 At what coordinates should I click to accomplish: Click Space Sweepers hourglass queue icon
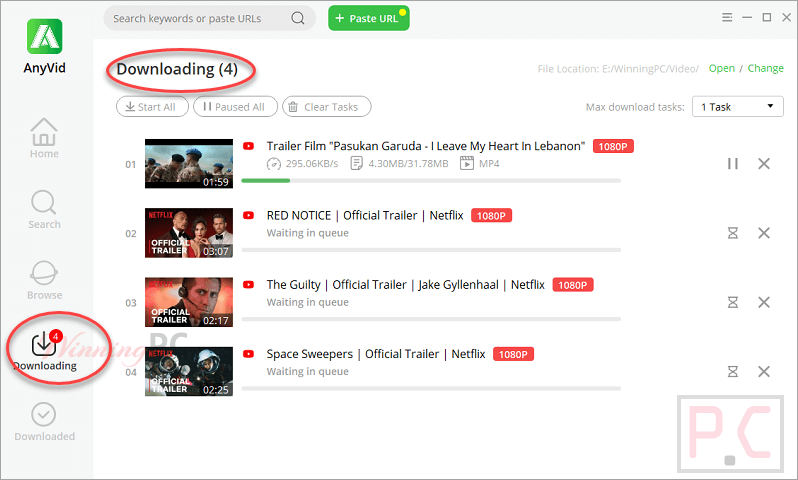coord(732,371)
